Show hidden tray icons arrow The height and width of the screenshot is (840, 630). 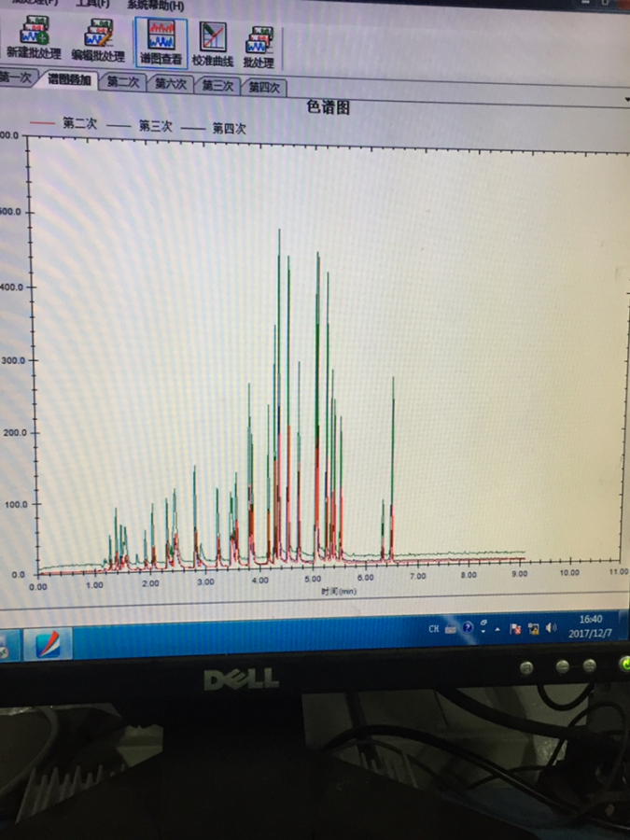[497, 629]
